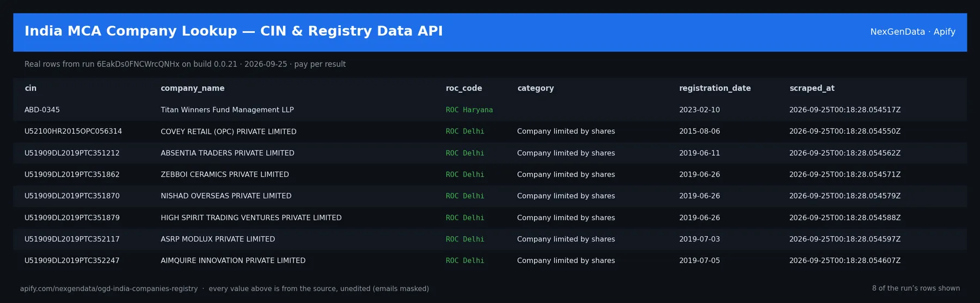
Task: Select CIN U51909DL2019PTC352247
Action: tap(72, 260)
